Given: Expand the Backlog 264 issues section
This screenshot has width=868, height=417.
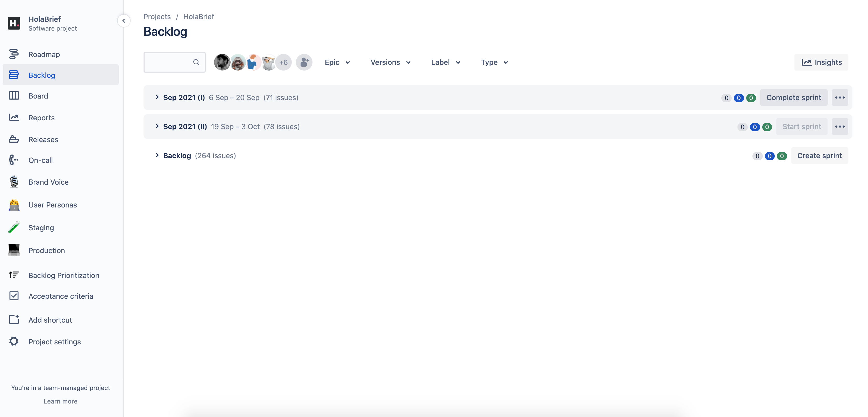Looking at the screenshot, I should [157, 155].
